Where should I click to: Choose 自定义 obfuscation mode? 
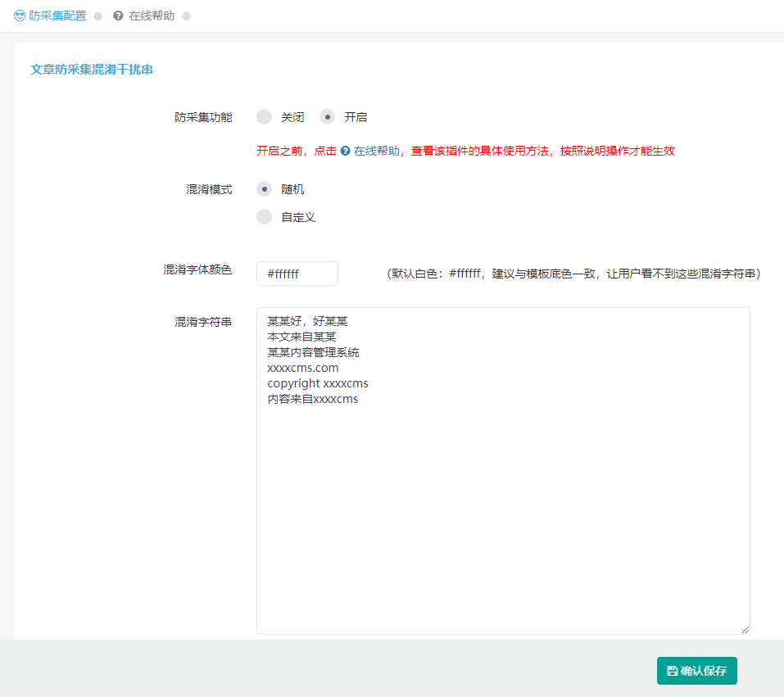click(264, 217)
